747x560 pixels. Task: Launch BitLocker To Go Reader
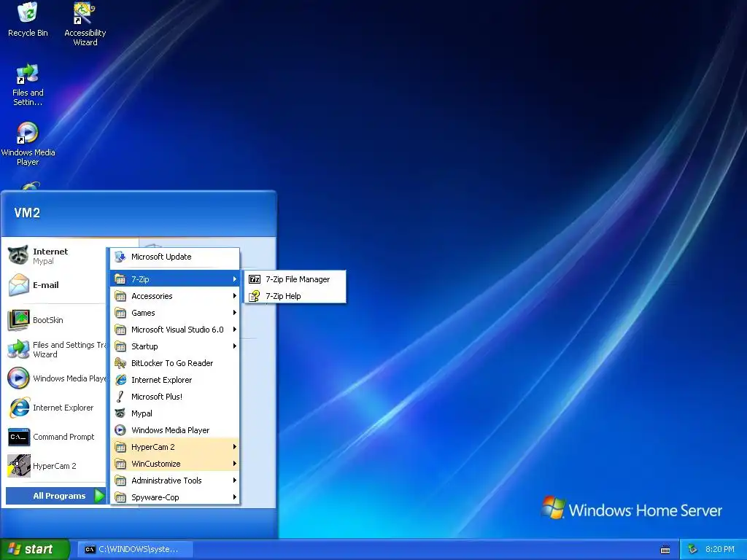[x=175, y=363]
